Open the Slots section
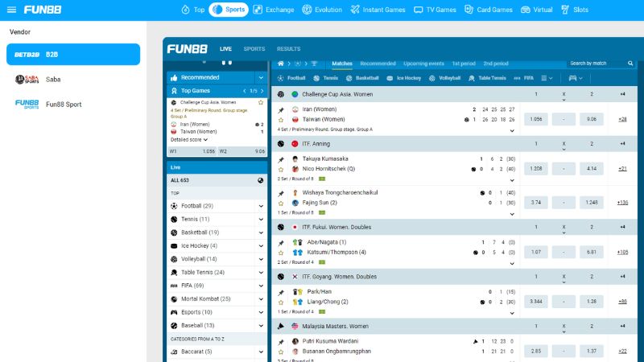Image resolution: width=644 pixels, height=362 pixels. [x=575, y=10]
